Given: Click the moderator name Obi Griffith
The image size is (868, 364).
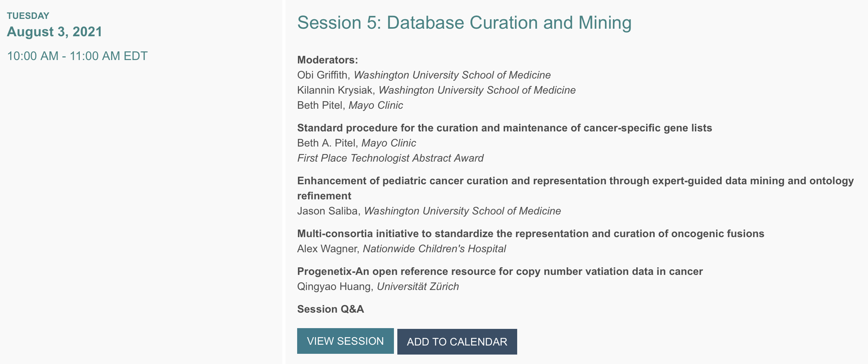Looking at the screenshot, I should 322,75.
